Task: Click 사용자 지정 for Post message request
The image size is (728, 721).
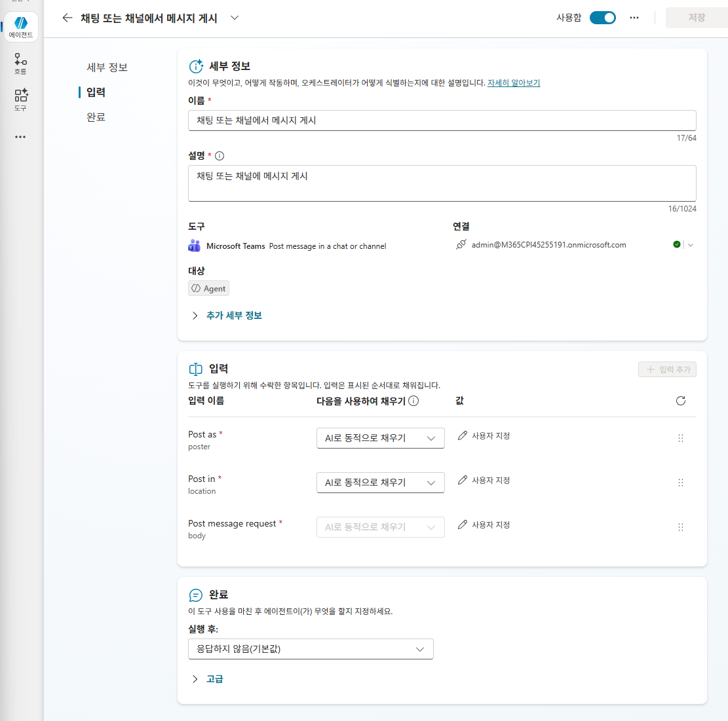Action: [x=484, y=525]
